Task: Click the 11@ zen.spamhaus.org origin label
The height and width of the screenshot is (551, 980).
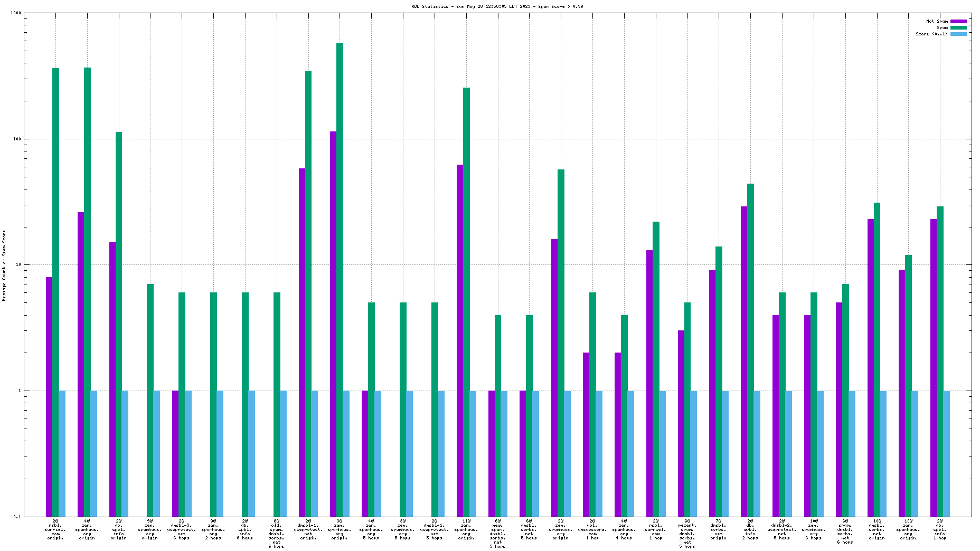Action: [466, 529]
